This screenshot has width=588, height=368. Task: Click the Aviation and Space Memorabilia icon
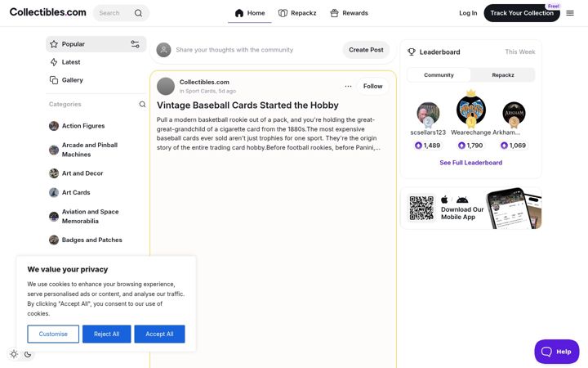coord(54,216)
